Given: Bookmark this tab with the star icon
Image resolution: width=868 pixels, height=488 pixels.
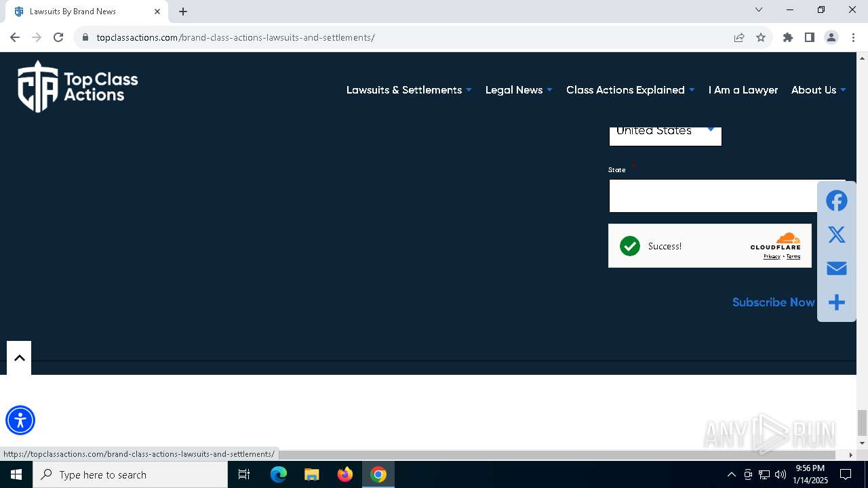Looking at the screenshot, I should point(761,37).
